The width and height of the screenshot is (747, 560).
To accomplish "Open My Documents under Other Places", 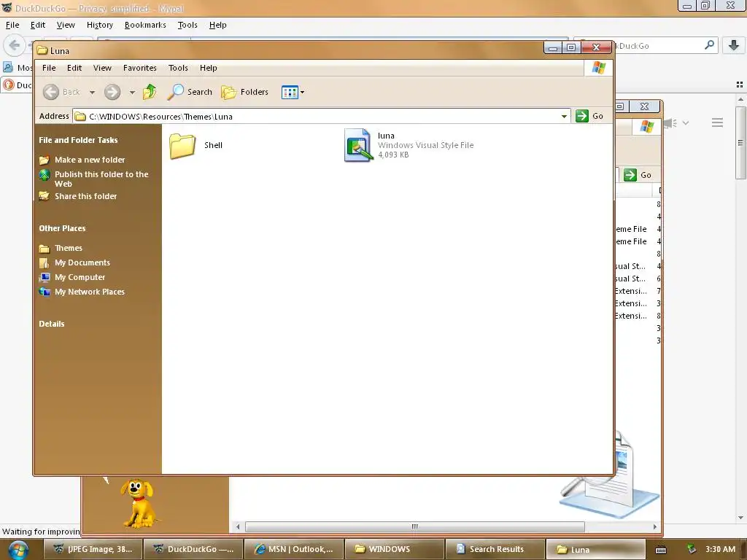I will click(x=82, y=262).
